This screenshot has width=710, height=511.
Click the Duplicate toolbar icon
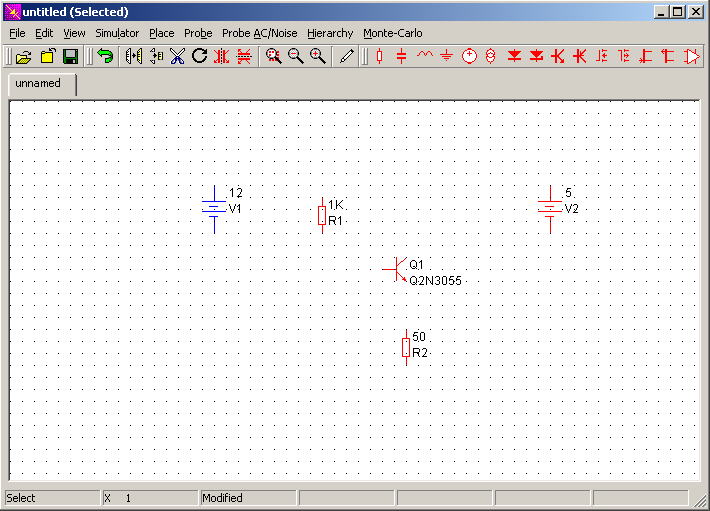point(134,57)
